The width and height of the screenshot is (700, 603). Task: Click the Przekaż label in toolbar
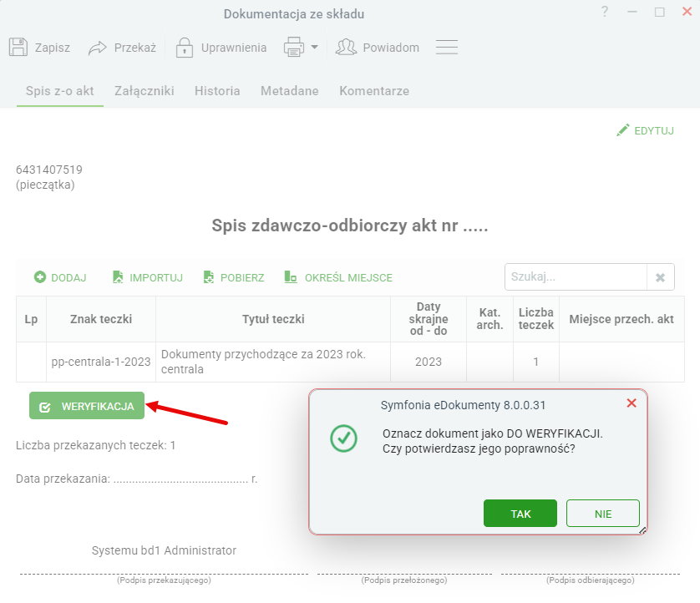(x=135, y=48)
